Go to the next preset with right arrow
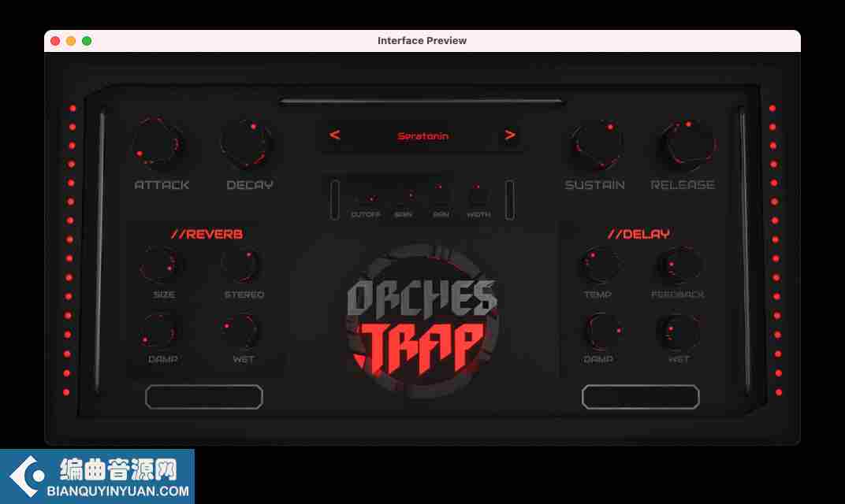Image resolution: width=845 pixels, height=504 pixels. pos(510,135)
